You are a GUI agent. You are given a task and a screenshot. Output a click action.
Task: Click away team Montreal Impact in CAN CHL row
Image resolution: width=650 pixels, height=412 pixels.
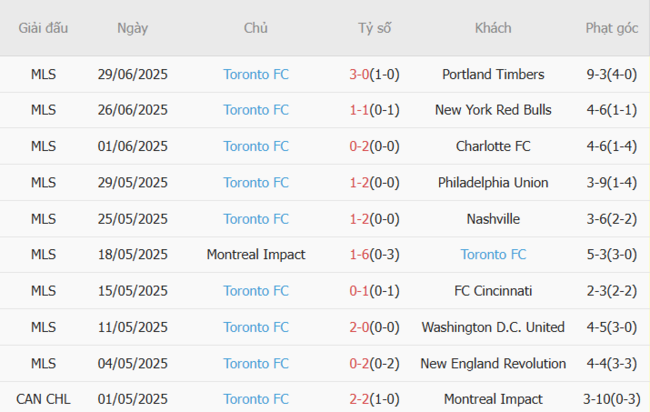tap(493, 399)
